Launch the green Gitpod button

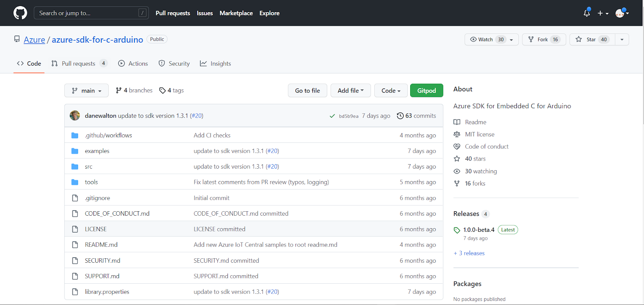[427, 91]
